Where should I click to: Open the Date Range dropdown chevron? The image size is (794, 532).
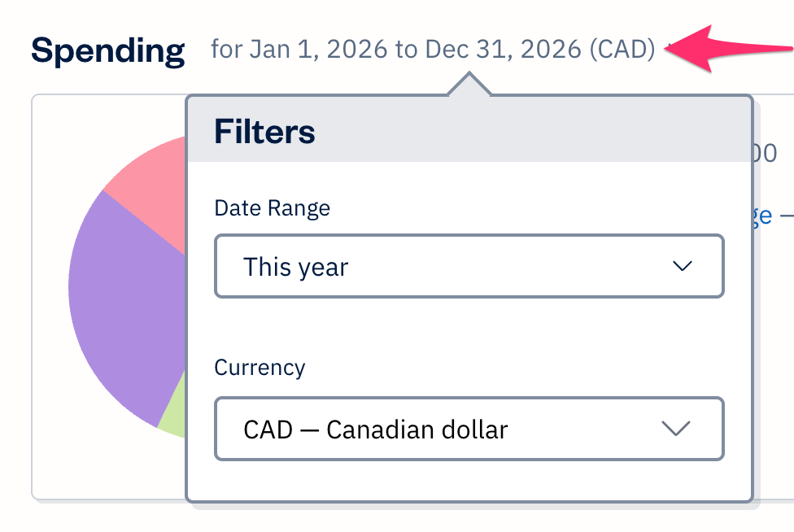[x=684, y=266]
